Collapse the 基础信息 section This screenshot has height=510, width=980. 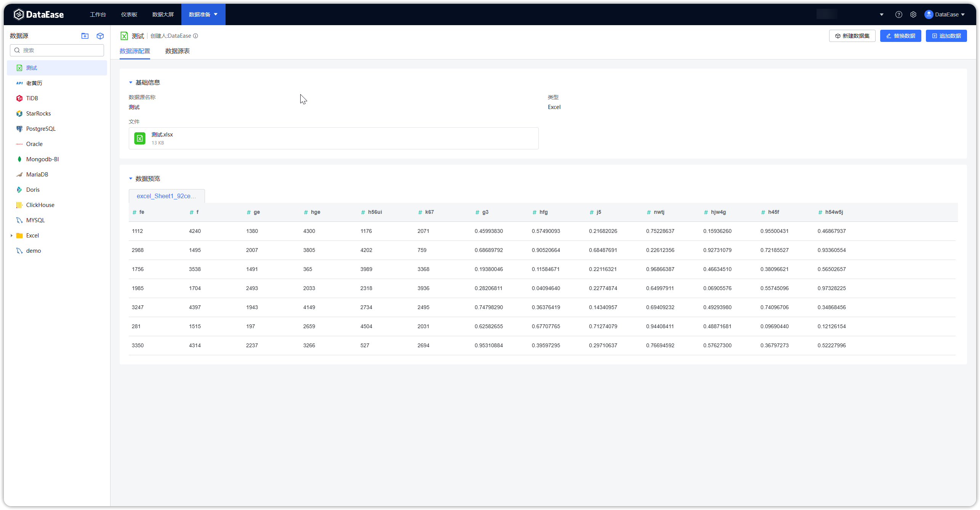(130, 82)
